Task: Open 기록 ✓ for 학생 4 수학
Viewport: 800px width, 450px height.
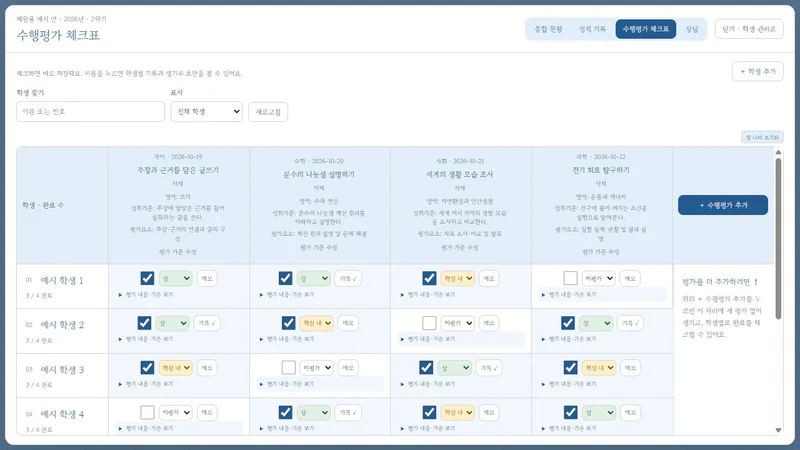Action: (x=348, y=412)
